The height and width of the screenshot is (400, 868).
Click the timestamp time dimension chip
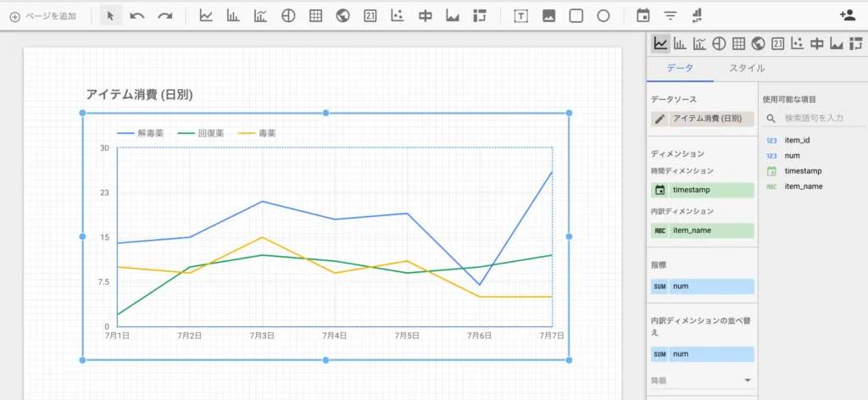(x=703, y=191)
